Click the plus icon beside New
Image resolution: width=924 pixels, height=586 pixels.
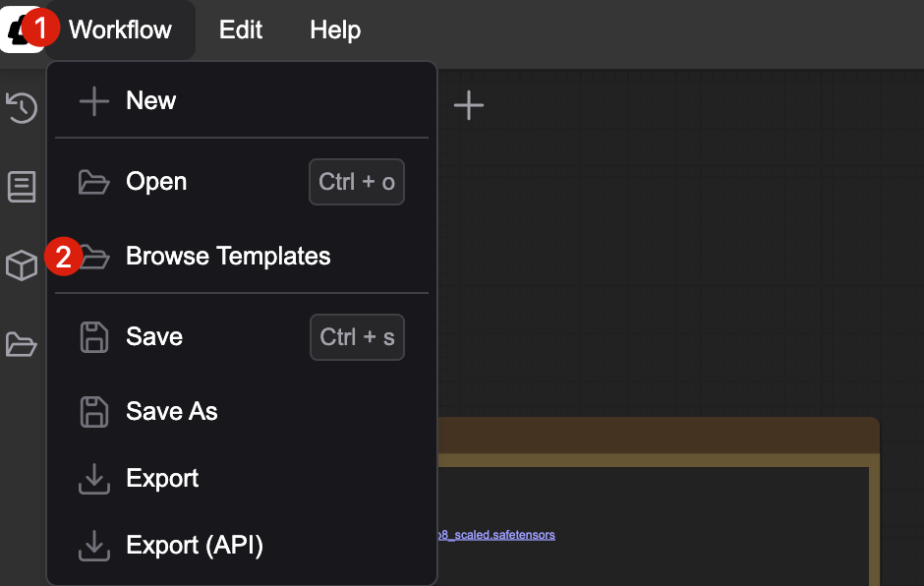[x=94, y=101]
